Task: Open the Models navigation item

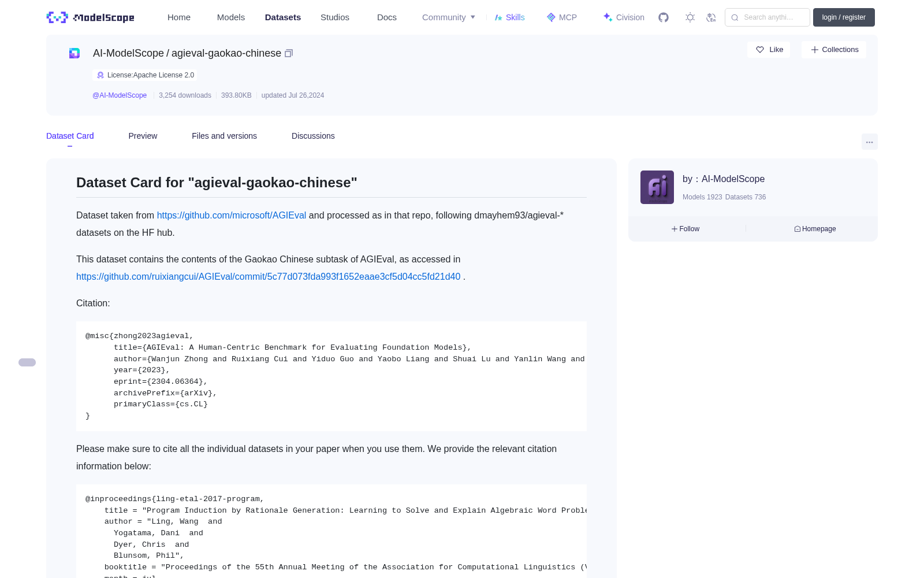Action: pyautogui.click(x=231, y=17)
